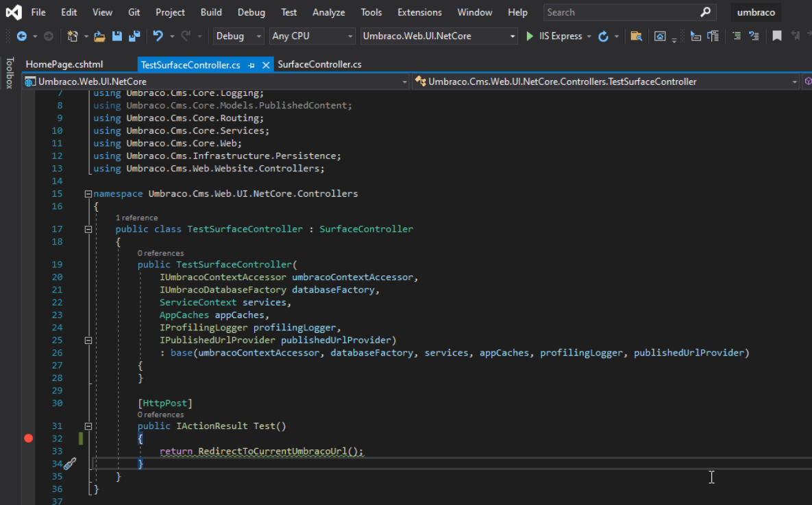Switch to the HomePage.cshtml tab
This screenshot has height=505, width=812.
(64, 64)
